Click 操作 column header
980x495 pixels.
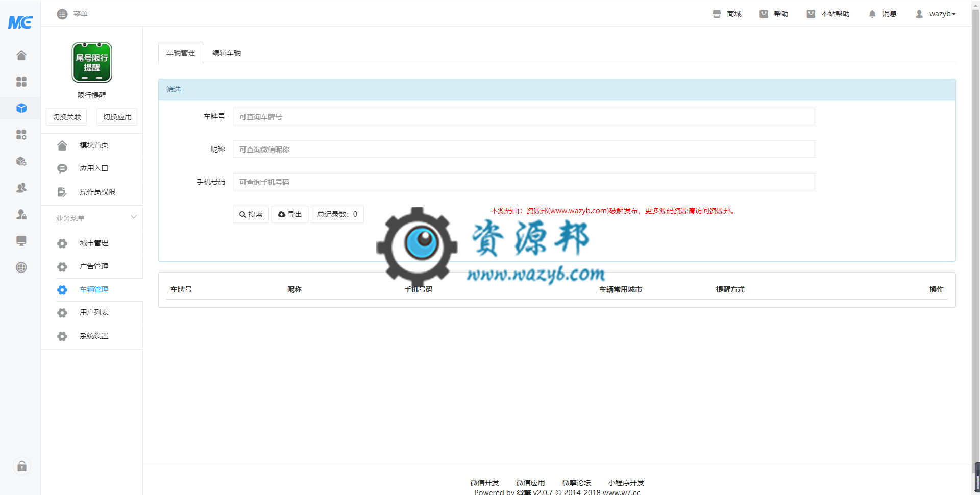click(x=937, y=289)
